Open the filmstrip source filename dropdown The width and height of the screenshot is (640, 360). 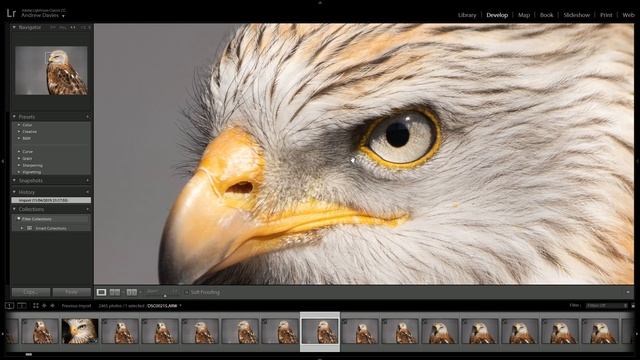click(180, 306)
